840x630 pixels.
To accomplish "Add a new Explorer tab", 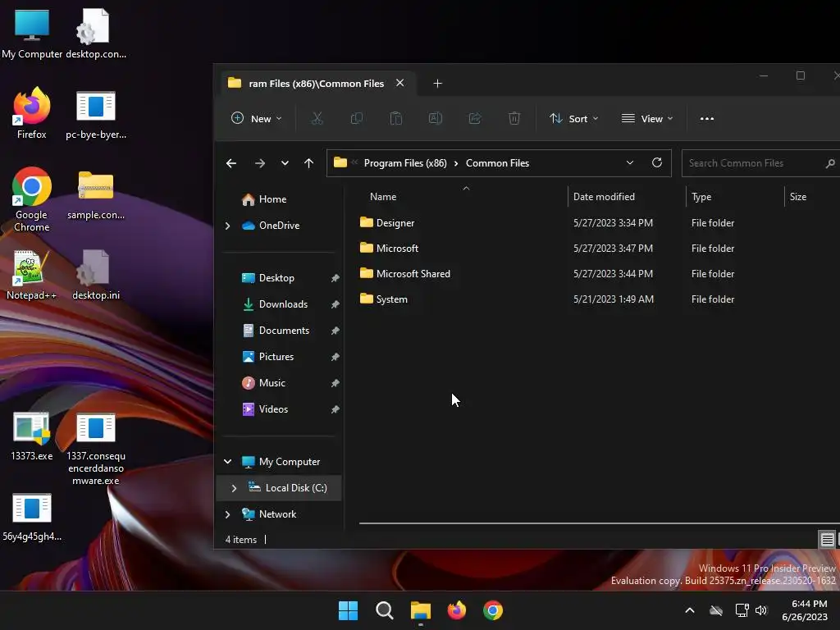I will click(438, 84).
